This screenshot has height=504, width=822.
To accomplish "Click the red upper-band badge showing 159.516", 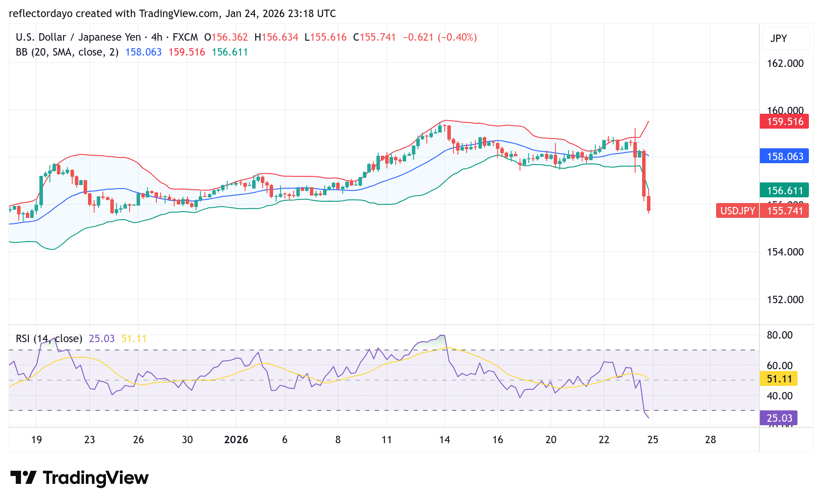I will (x=784, y=122).
